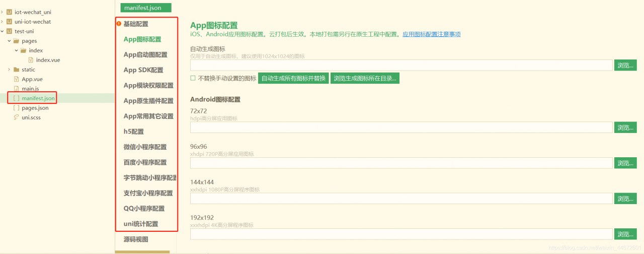Screen dimensions: 644x254
Task: Switch to 源码视图 source view
Action: 136,239
